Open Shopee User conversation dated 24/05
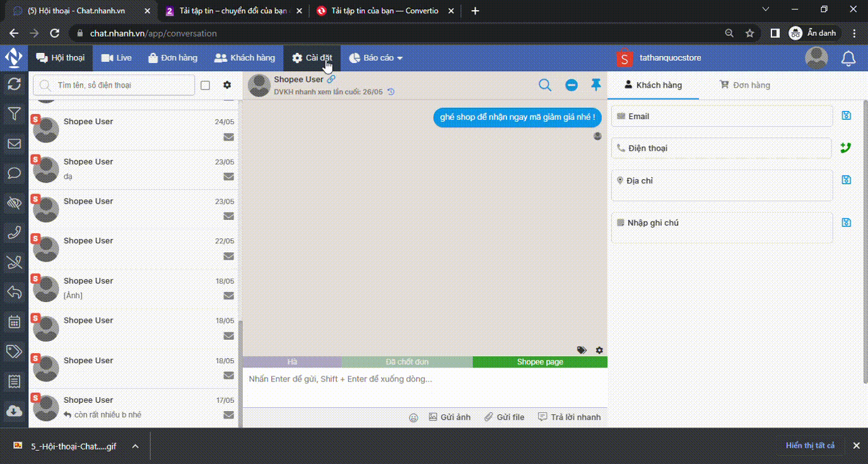 coord(134,130)
